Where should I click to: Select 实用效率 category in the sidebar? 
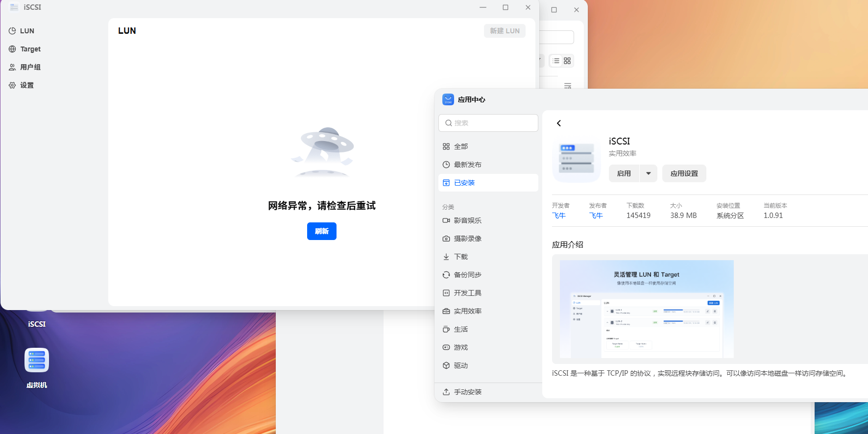click(x=488, y=311)
